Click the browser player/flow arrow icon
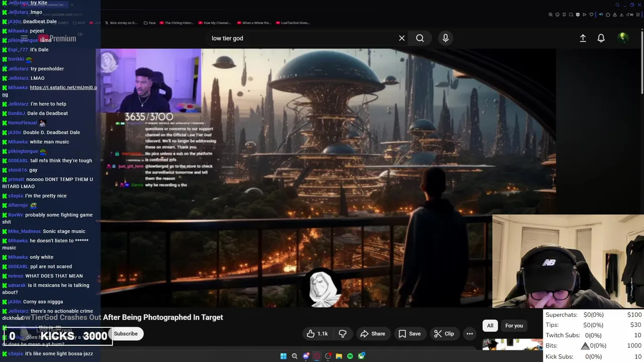The image size is (644, 362). point(585,15)
